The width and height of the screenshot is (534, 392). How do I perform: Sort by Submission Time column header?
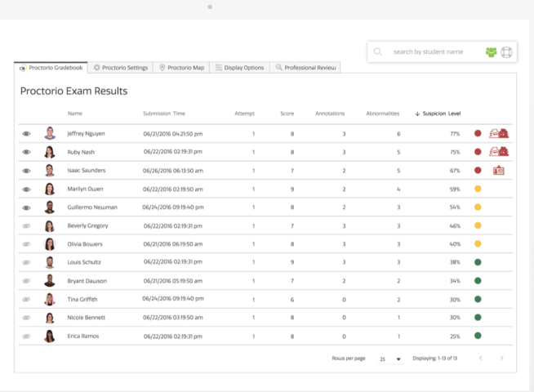(164, 114)
